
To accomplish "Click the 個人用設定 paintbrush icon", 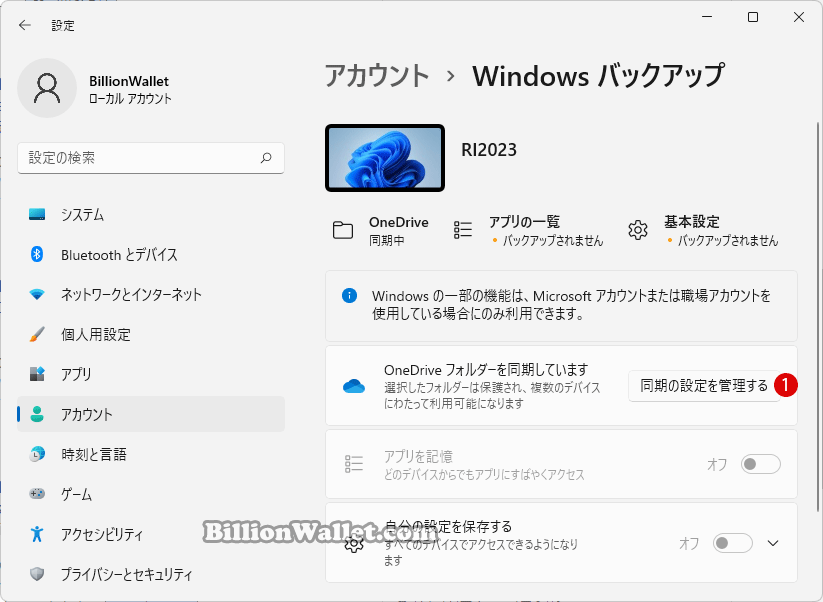I will (37, 334).
